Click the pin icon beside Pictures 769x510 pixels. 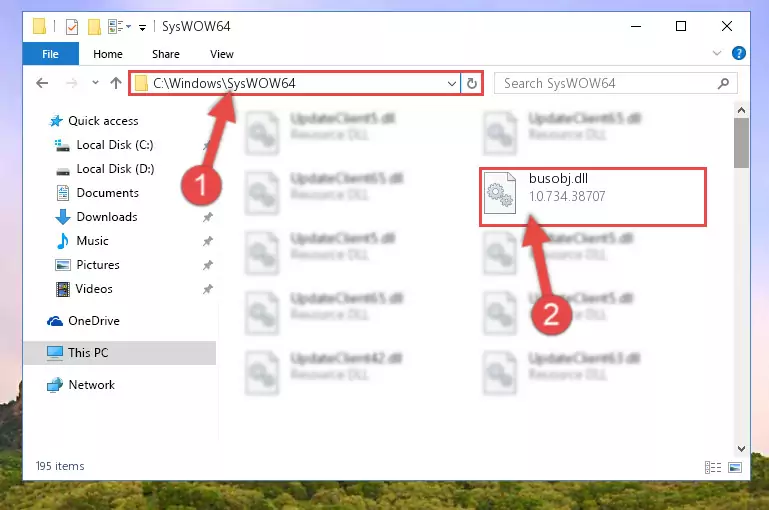208,265
